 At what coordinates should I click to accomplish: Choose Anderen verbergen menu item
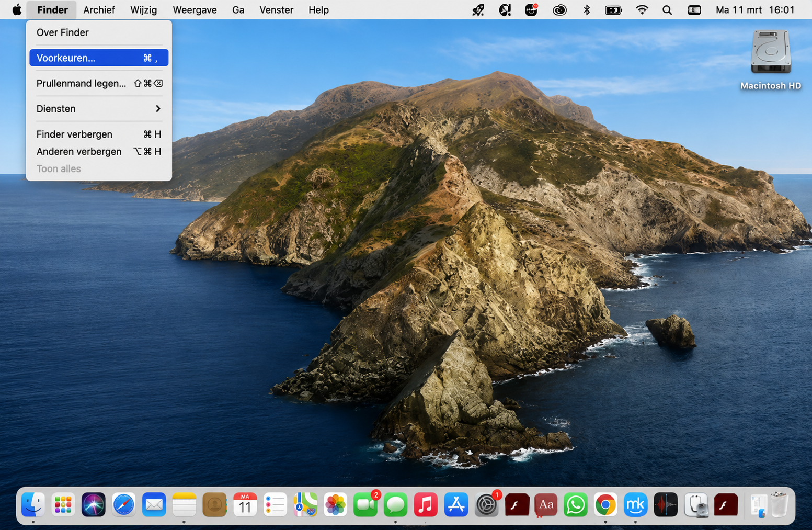99,152
